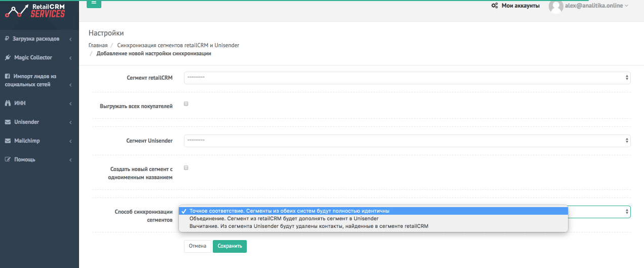
Task: Expand the Импорт лидов из социальных сетей chevron
Action: [70, 85]
